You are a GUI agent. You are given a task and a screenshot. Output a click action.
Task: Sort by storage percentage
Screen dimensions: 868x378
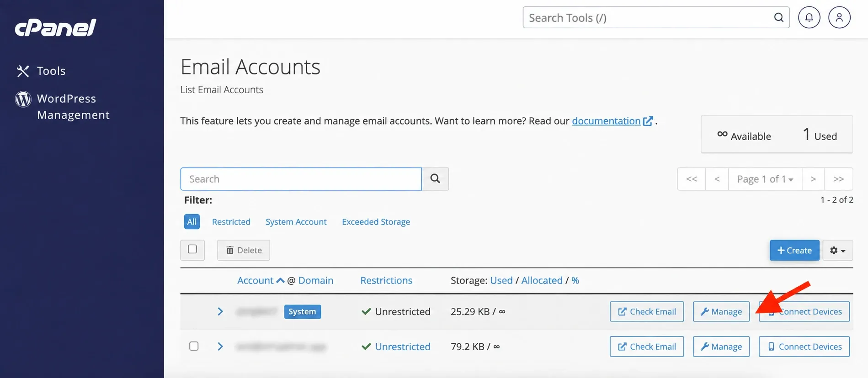(x=575, y=280)
